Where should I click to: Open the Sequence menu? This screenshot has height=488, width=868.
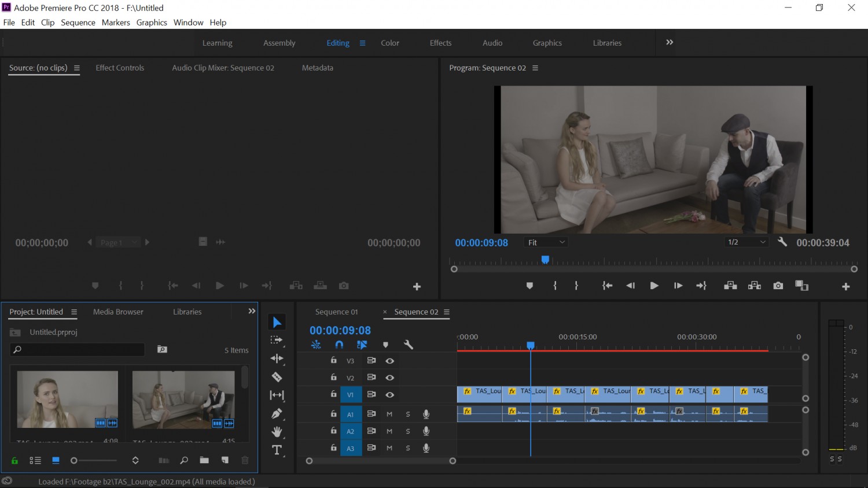[x=78, y=23]
